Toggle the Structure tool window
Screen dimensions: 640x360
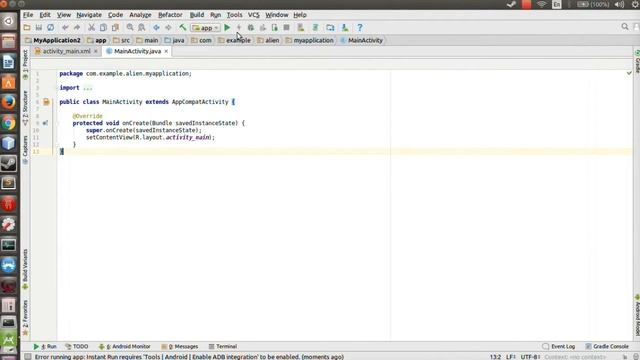tap(25, 107)
